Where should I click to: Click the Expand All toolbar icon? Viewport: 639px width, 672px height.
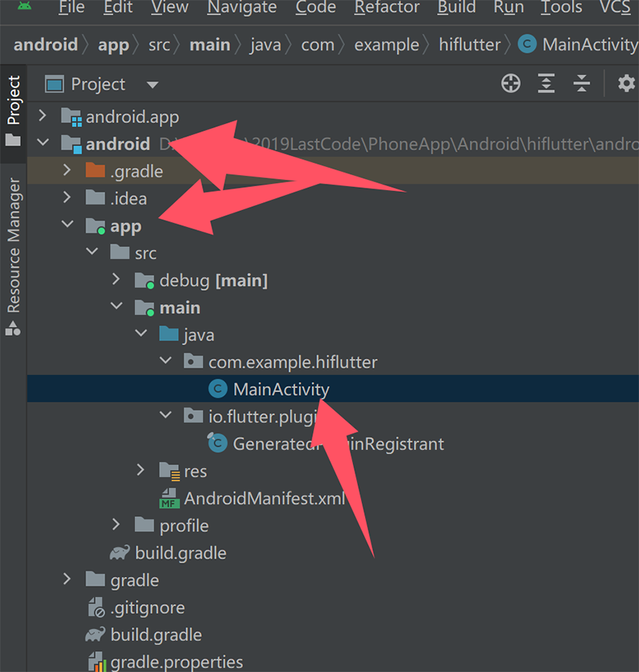546,83
